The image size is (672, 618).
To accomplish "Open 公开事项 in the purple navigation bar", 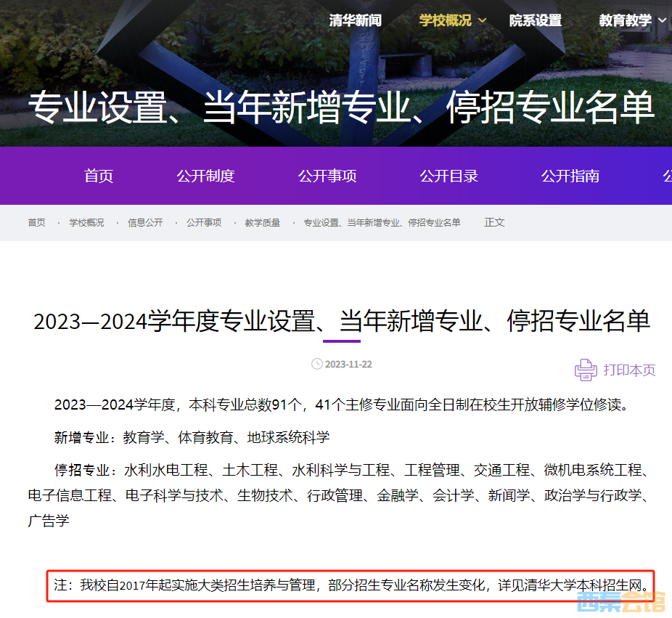I will point(327,176).
